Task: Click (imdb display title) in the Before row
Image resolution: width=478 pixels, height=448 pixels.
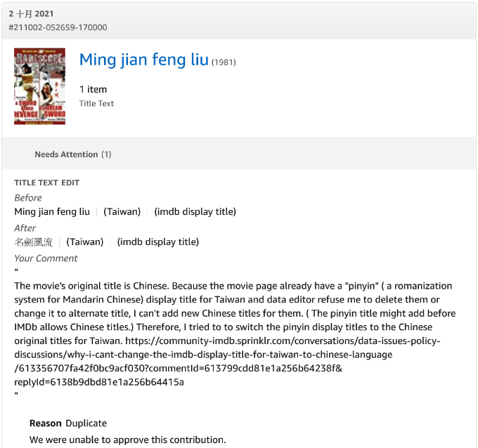Action: 195,211
